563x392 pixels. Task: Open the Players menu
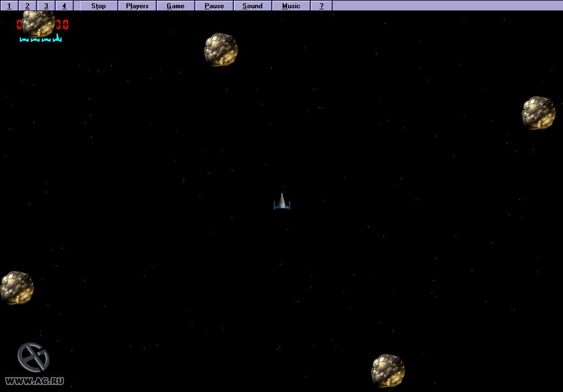coord(137,5)
